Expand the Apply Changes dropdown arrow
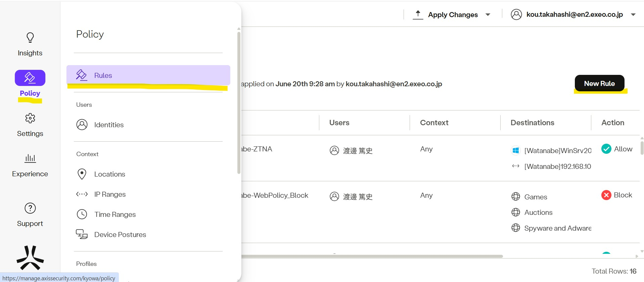Image resolution: width=644 pixels, height=282 pixels. [488, 15]
